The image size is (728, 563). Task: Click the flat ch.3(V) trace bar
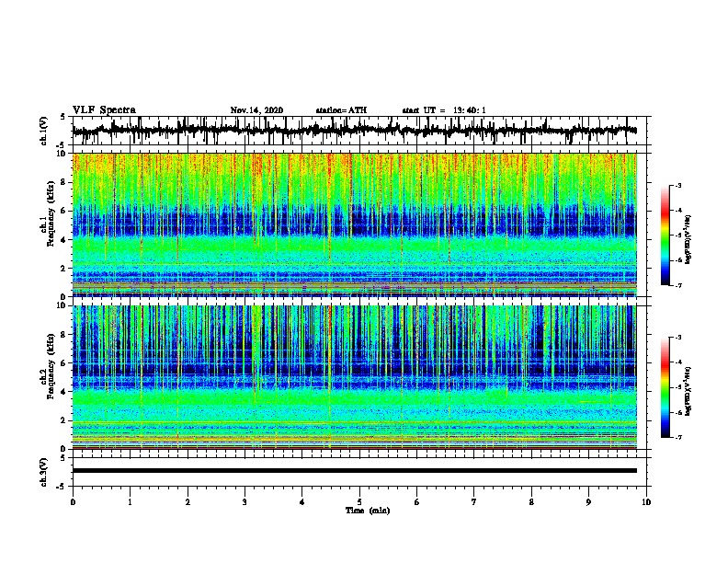(355, 471)
